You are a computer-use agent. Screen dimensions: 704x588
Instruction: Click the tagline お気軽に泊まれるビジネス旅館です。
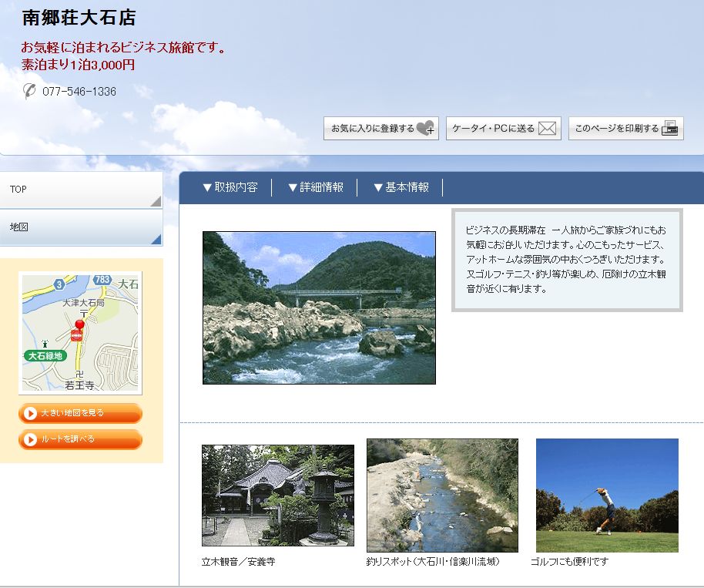tap(124, 47)
